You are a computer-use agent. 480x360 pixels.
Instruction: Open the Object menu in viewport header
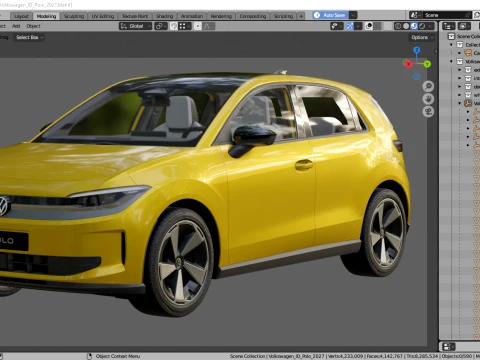coord(33,26)
